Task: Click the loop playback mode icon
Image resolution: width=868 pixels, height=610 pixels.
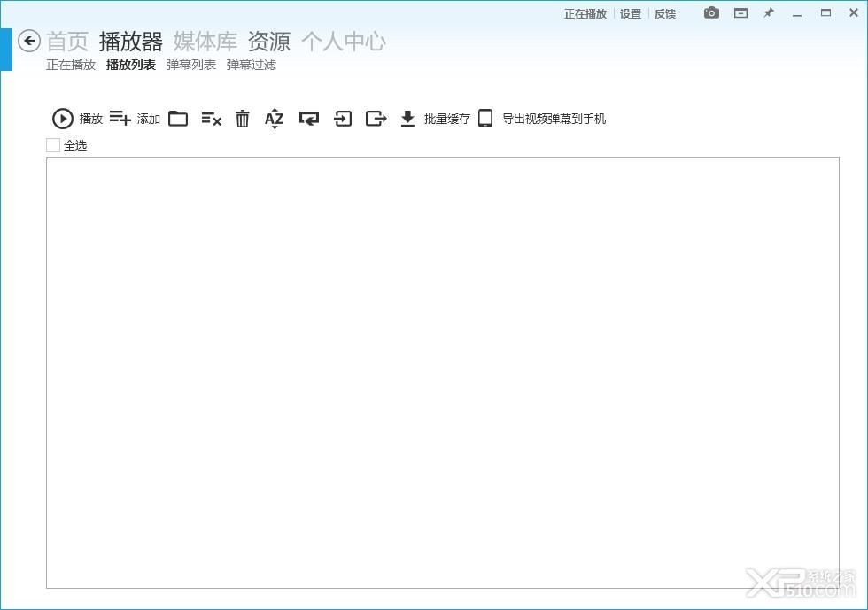Action: coord(309,119)
